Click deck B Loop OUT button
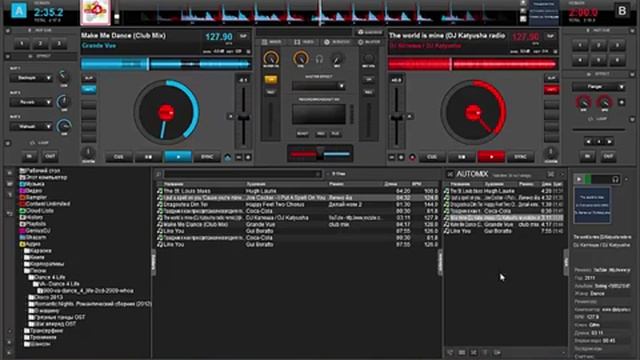 (608, 156)
